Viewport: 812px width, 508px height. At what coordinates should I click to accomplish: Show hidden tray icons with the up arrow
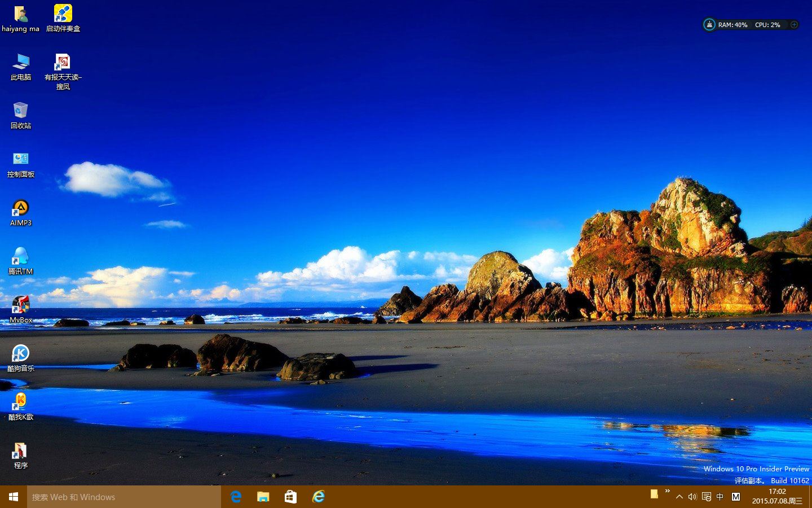[x=679, y=497]
